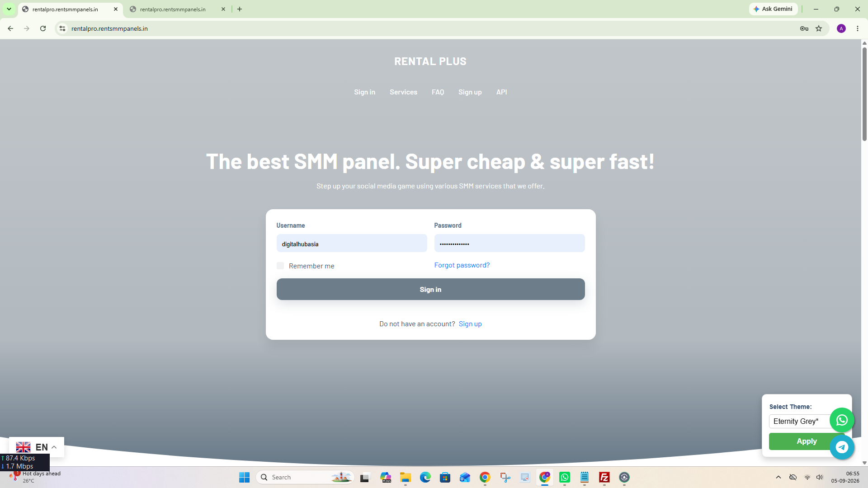Viewport: 868px width, 488px height.
Task: Switch to the second rentalpro browser tab
Action: click(173, 9)
